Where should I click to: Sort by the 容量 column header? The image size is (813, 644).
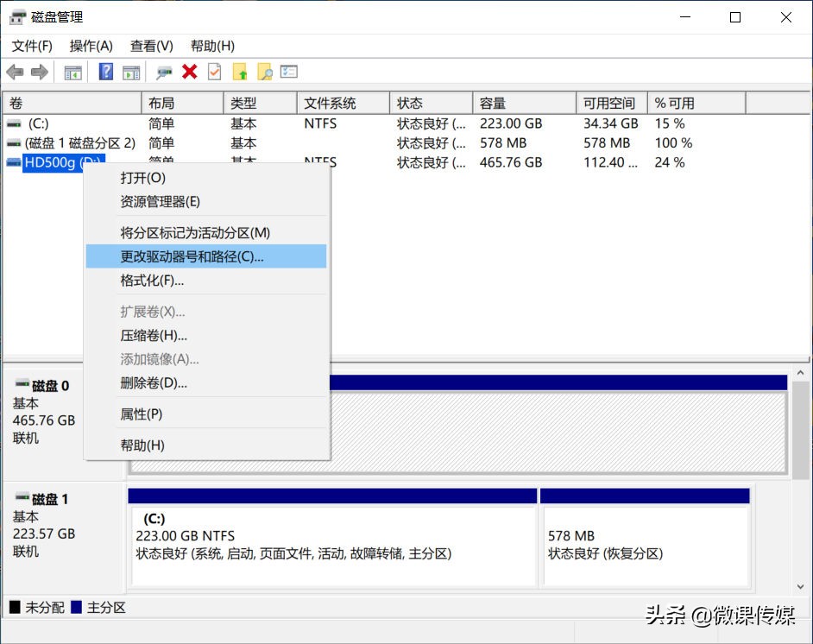524,104
